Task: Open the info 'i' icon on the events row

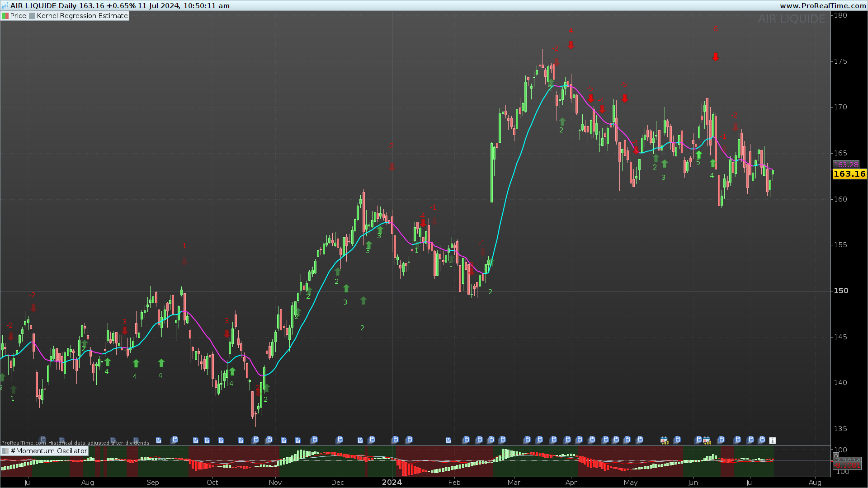Action: [773, 441]
